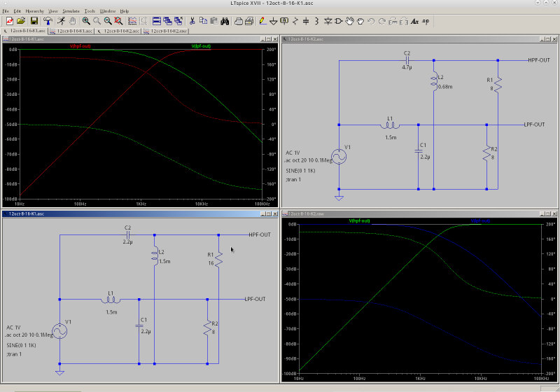This screenshot has height=392, width=560.
Task: Click the Run simulation running-man icon
Action: coord(60,21)
